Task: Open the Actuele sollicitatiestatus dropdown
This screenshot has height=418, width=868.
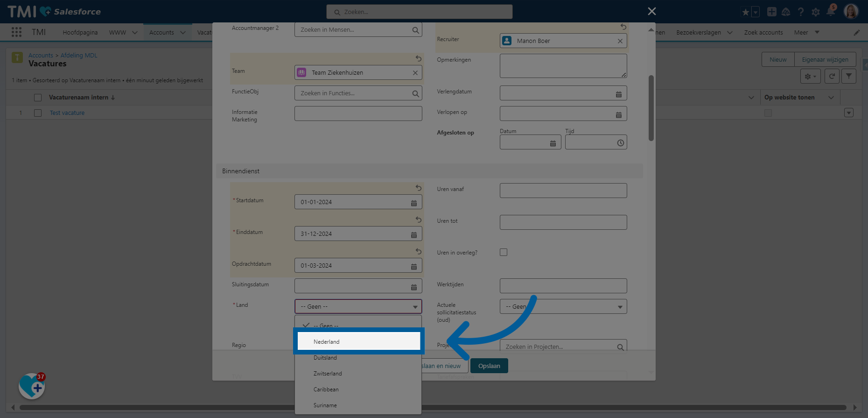Action: pos(563,306)
